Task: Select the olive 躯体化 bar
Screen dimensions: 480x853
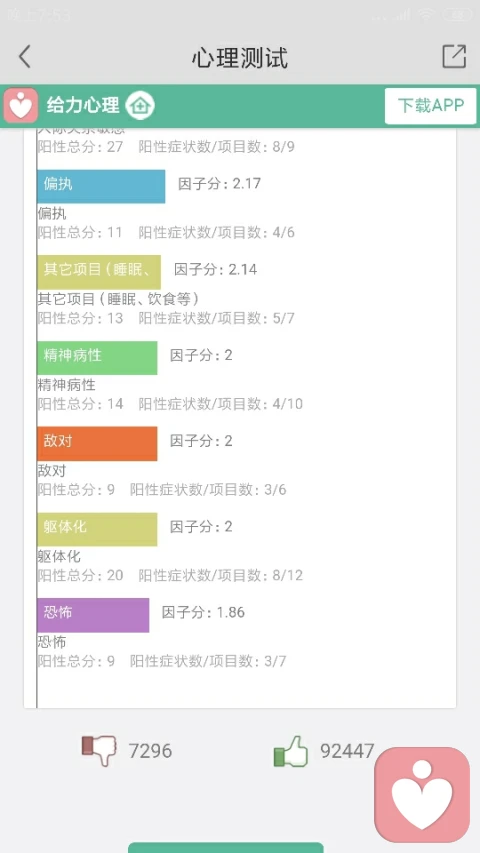Action: (97, 529)
